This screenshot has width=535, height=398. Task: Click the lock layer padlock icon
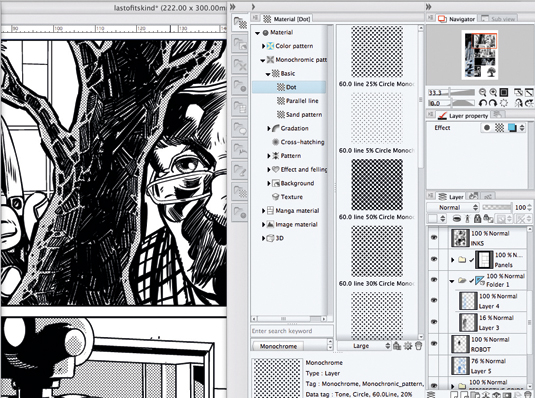(477, 218)
